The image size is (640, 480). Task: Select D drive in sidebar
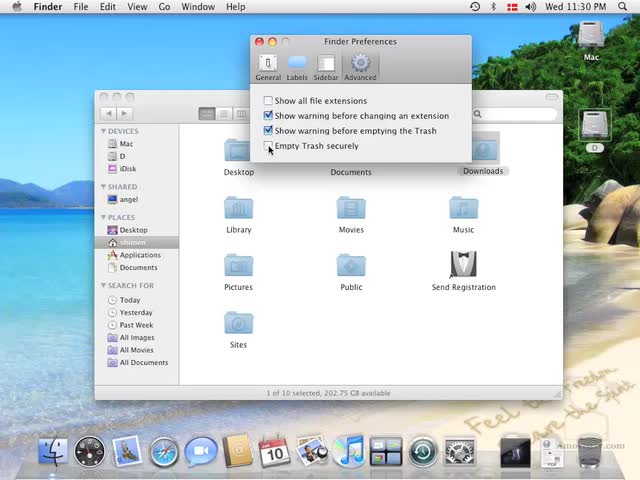(137, 156)
